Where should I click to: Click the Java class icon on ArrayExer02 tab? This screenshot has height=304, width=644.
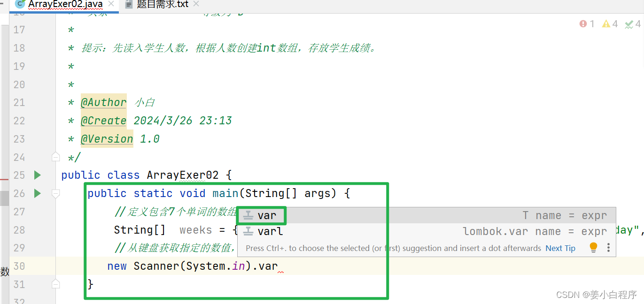[20, 4]
